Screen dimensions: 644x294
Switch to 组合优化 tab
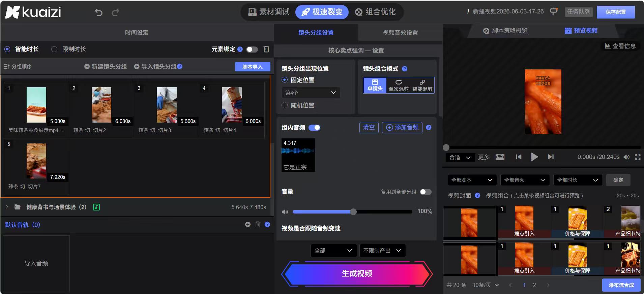(x=375, y=12)
